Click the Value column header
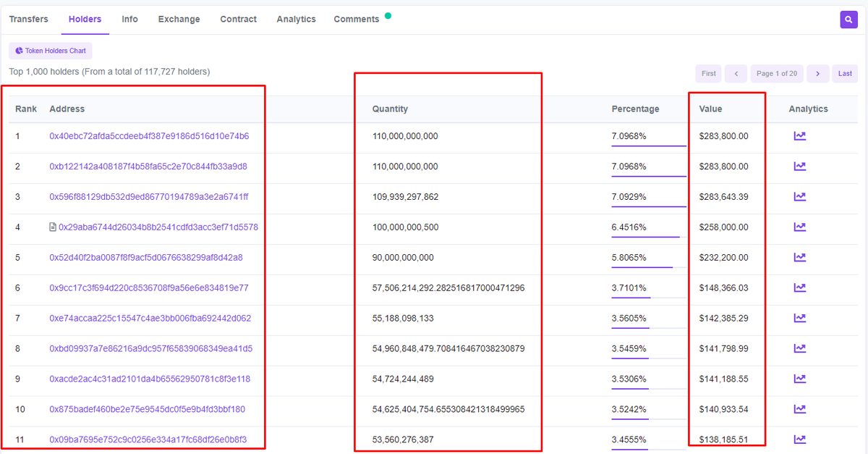The height and width of the screenshot is (454, 868). 711,109
